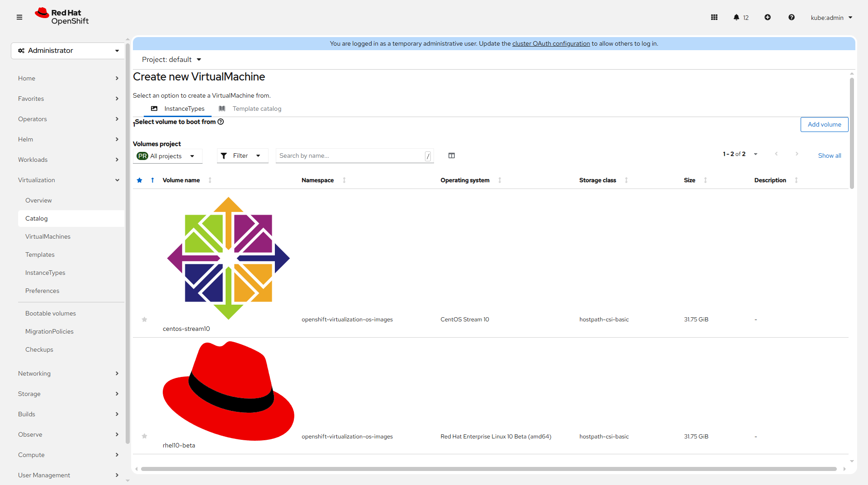The image size is (868, 485).
Task: Open Bootable volumes in the sidebar
Action: pyautogui.click(x=51, y=313)
